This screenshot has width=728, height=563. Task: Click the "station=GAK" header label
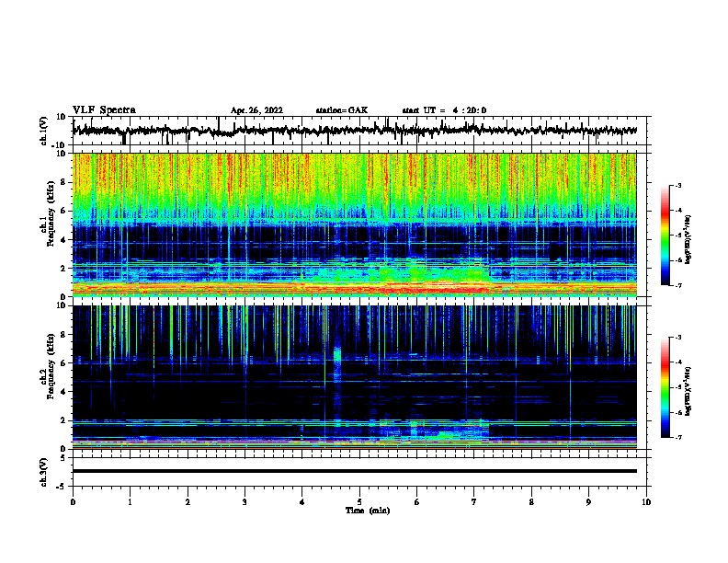[342, 110]
